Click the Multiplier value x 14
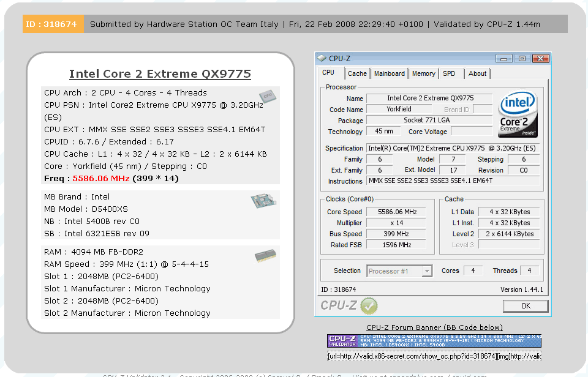This screenshot has height=377, width=588. point(396,223)
